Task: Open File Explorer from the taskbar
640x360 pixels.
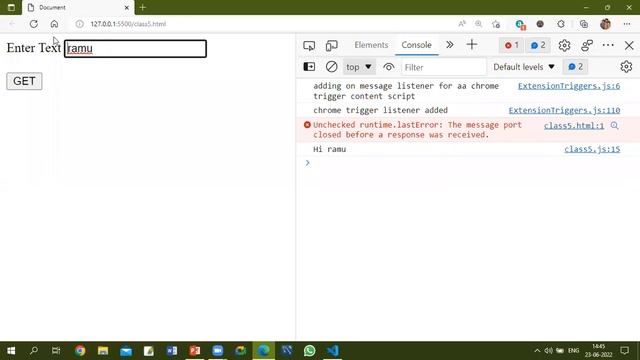Action: click(103, 351)
